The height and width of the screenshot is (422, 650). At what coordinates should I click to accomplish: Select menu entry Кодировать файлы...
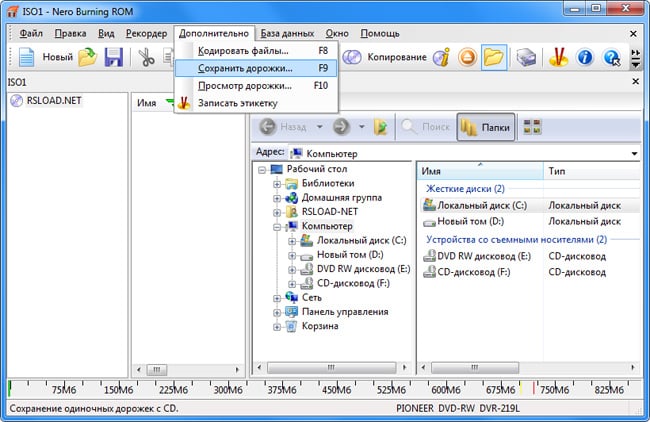click(243, 51)
